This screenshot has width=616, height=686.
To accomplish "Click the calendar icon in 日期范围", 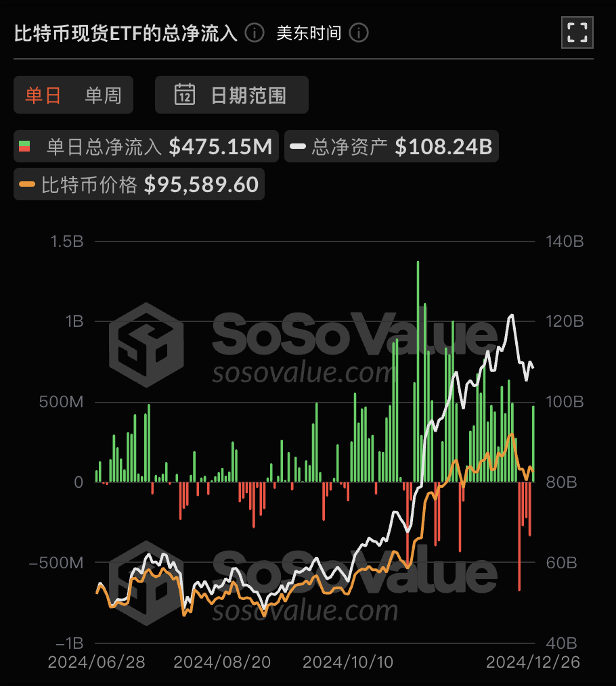I will coord(185,95).
